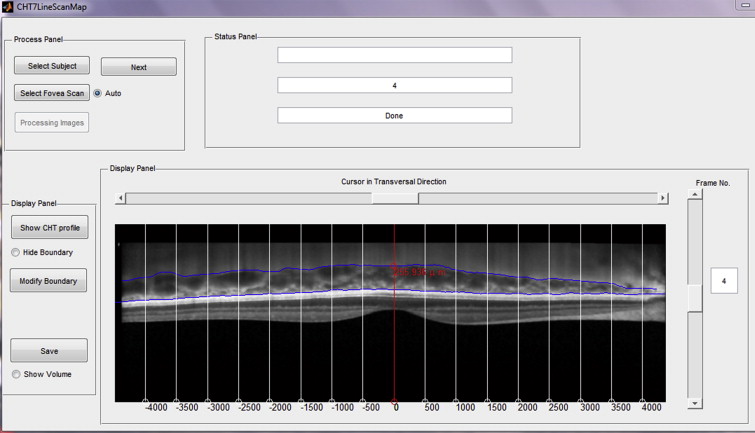
Task: Click the status field showing Done
Action: (394, 115)
